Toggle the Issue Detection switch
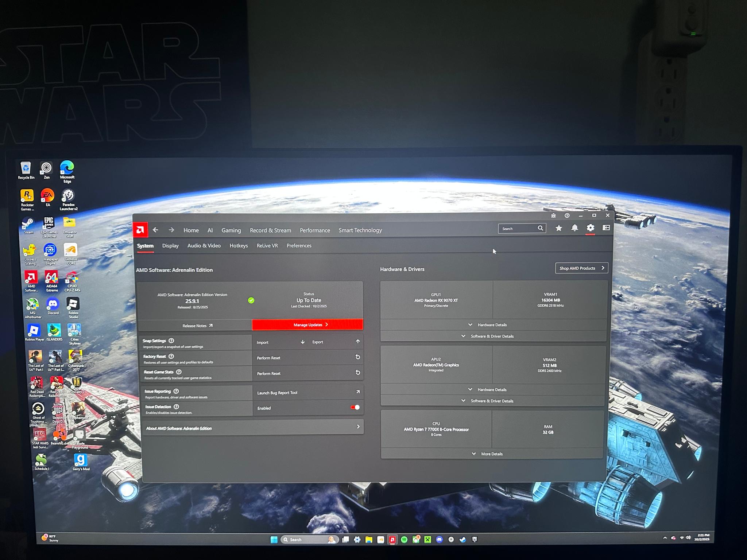 pyautogui.click(x=355, y=407)
